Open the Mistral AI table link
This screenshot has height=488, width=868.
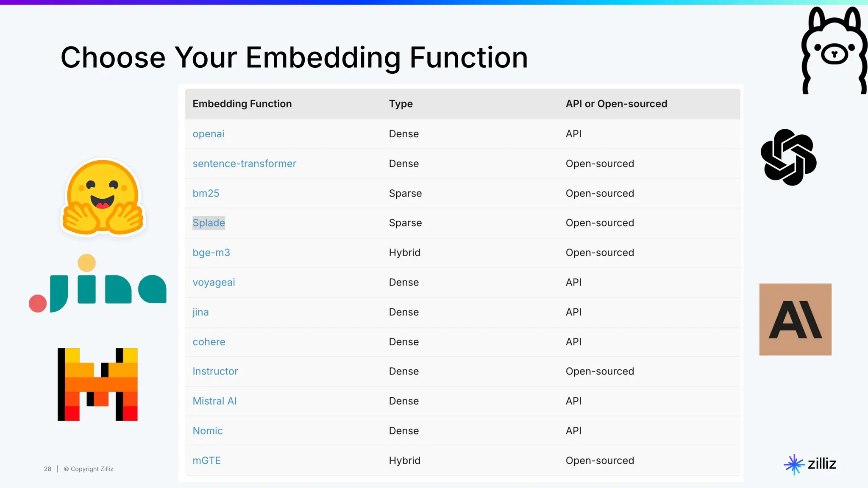[x=214, y=401]
